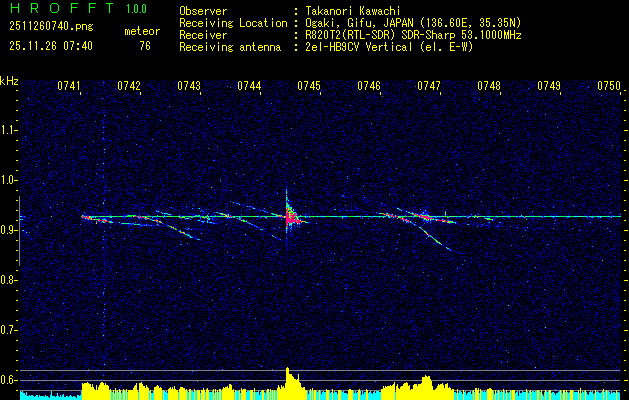Click the 0.6 kHz axis label
The width and height of the screenshot is (629, 400).
8,380
